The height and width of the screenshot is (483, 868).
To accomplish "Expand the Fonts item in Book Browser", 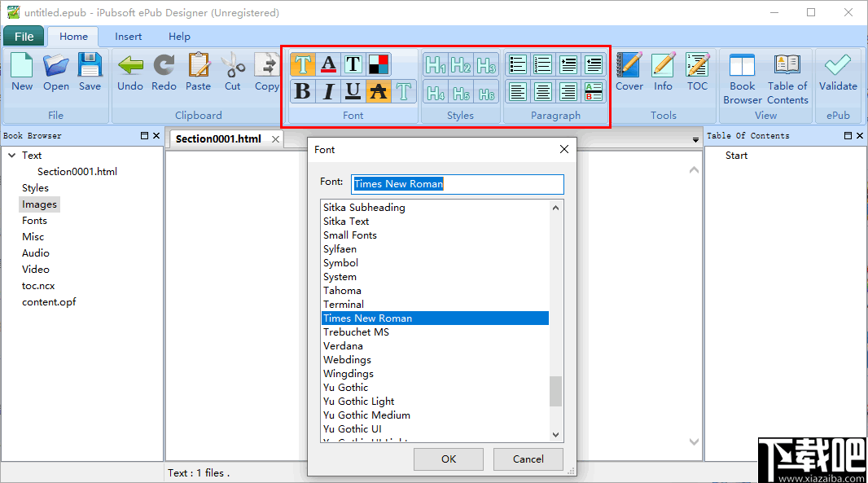I will (x=34, y=220).
